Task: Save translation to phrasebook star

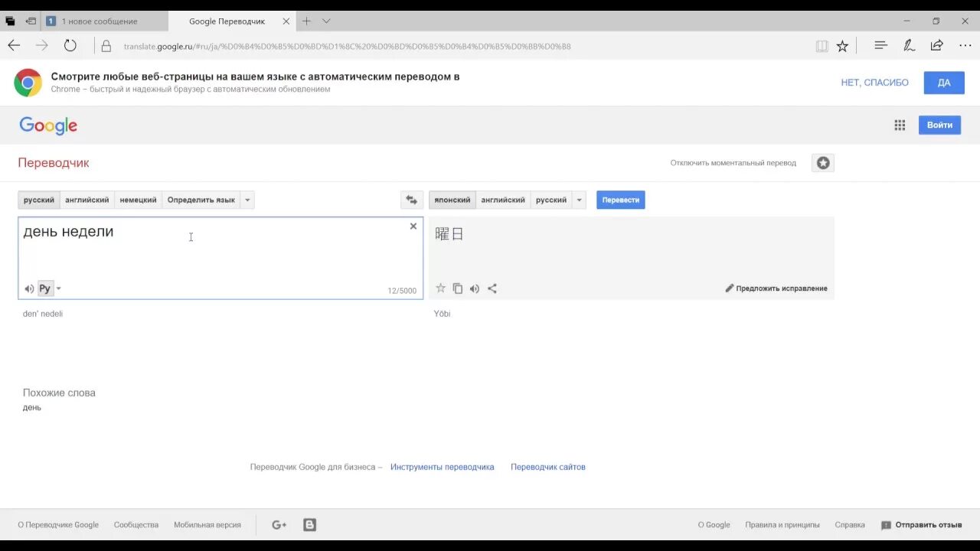Action: click(x=440, y=289)
